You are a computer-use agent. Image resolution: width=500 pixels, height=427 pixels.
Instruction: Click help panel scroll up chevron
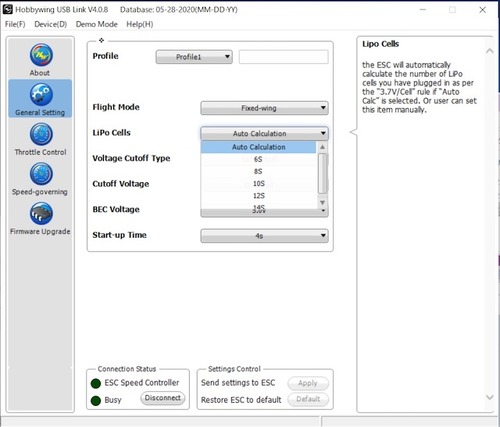pyautogui.click(x=489, y=51)
